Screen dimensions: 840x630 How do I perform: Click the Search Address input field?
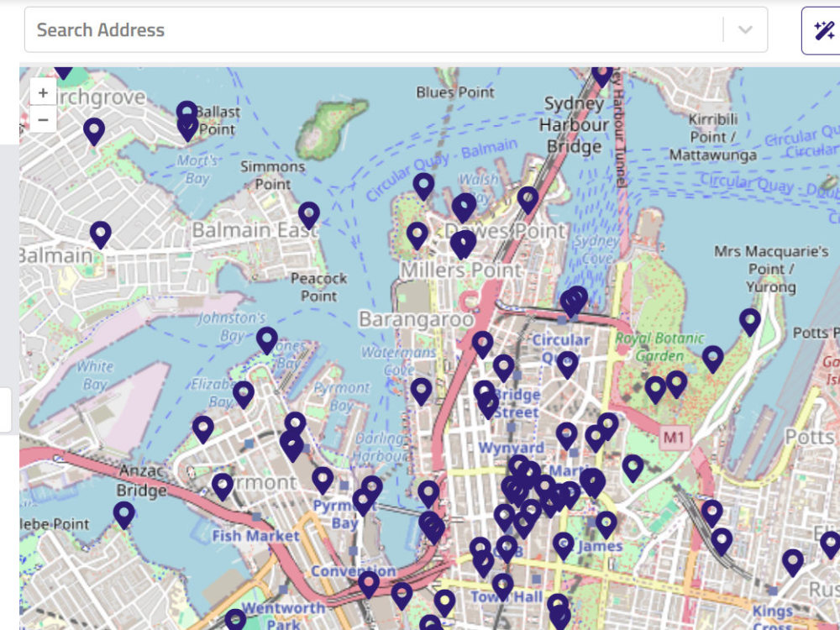tap(396, 30)
